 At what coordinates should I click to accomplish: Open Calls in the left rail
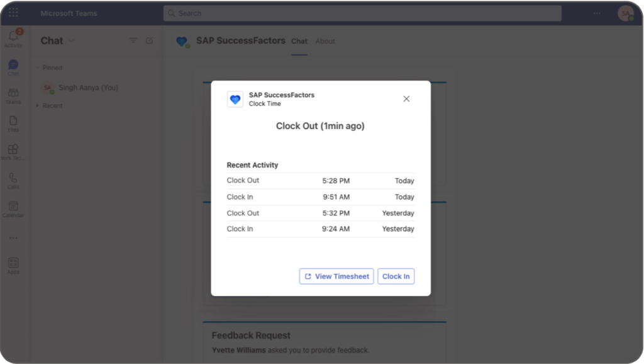click(x=13, y=181)
